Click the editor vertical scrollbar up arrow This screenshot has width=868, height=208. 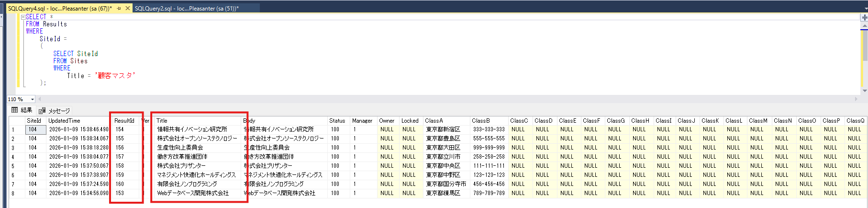pyautogui.click(x=865, y=25)
